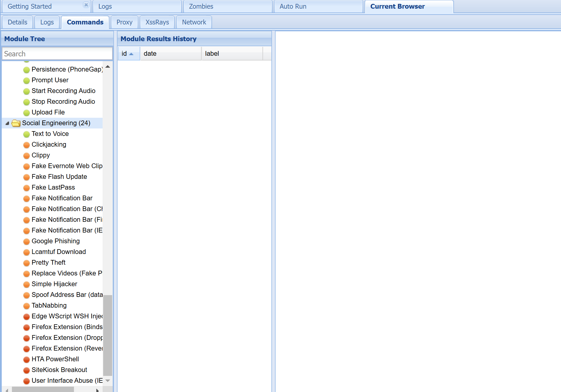Click the orange icon beside Fake Notification Bar
The image size is (561, 392).
click(27, 199)
